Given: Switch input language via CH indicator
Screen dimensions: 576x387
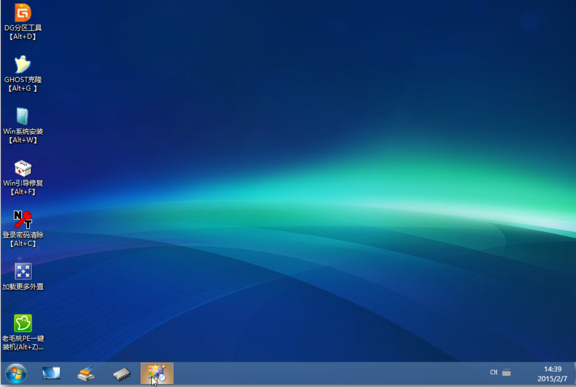Looking at the screenshot, I should tap(493, 372).
